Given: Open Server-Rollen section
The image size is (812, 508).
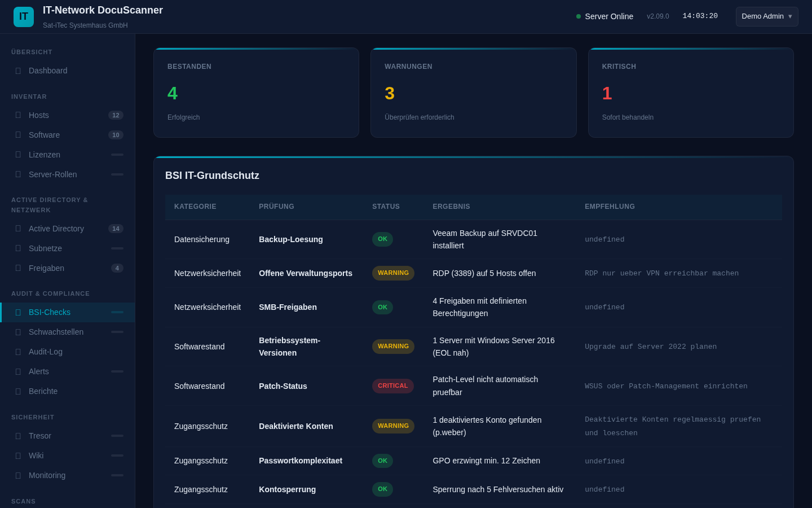Looking at the screenshot, I should tap(68, 174).
